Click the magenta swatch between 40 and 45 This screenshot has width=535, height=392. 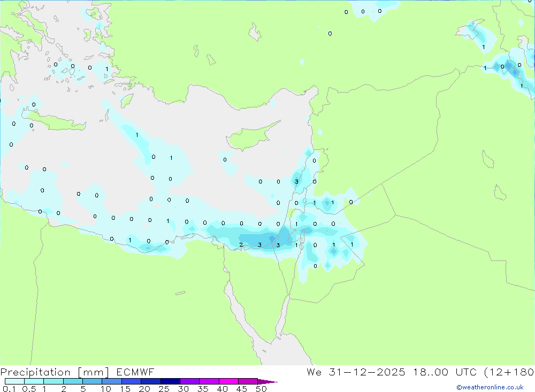click(x=228, y=381)
